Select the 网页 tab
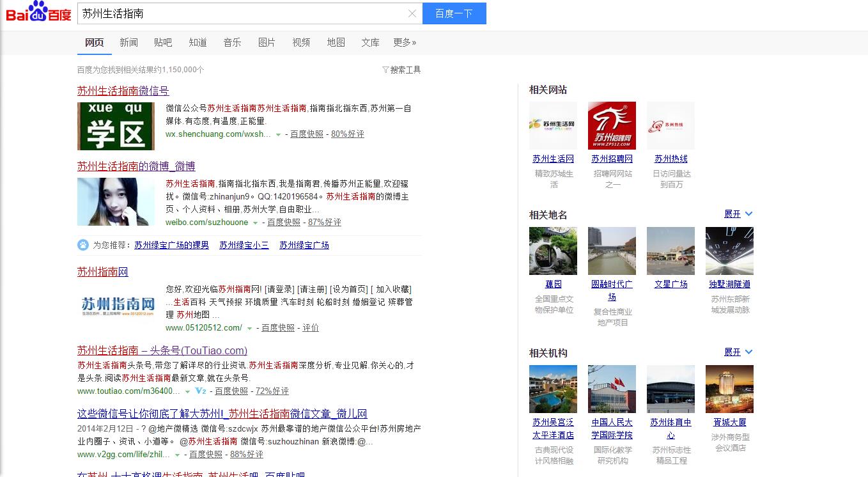 [x=94, y=42]
